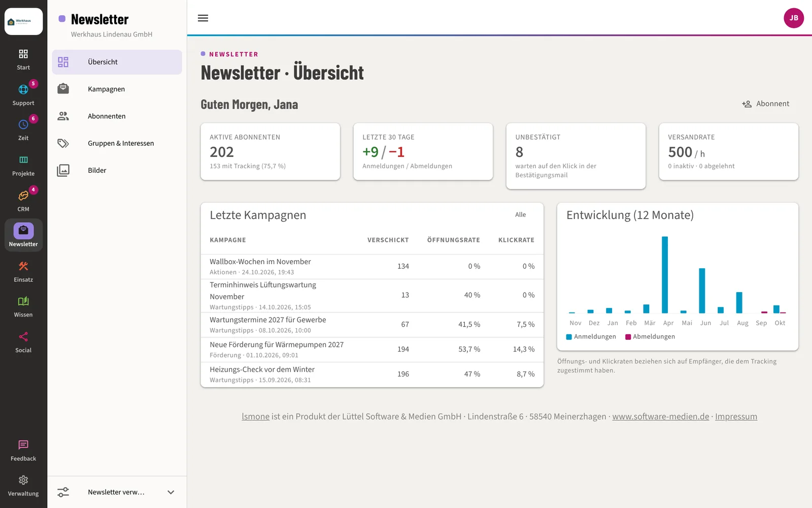Click the Bilder image icon
The height and width of the screenshot is (508, 812).
pos(63,170)
